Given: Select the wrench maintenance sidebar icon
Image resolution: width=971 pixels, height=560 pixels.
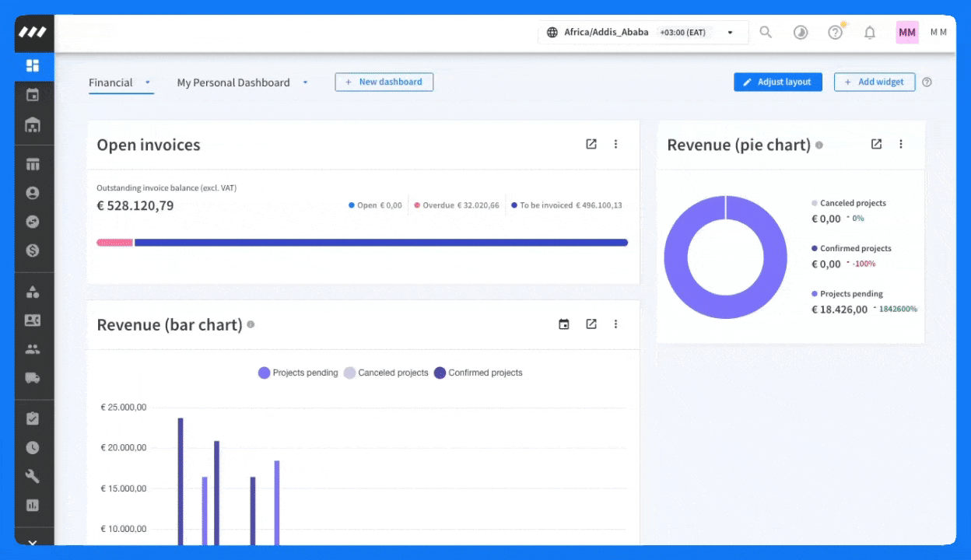Looking at the screenshot, I should (33, 476).
